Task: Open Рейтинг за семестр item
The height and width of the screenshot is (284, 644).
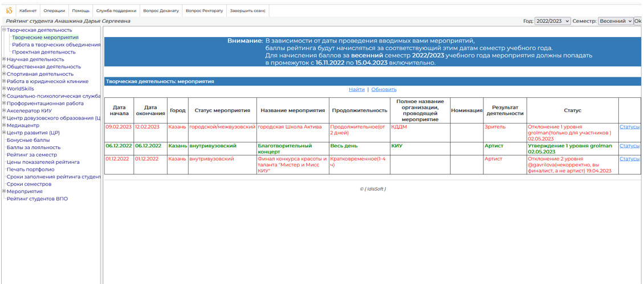Action: [x=32, y=155]
